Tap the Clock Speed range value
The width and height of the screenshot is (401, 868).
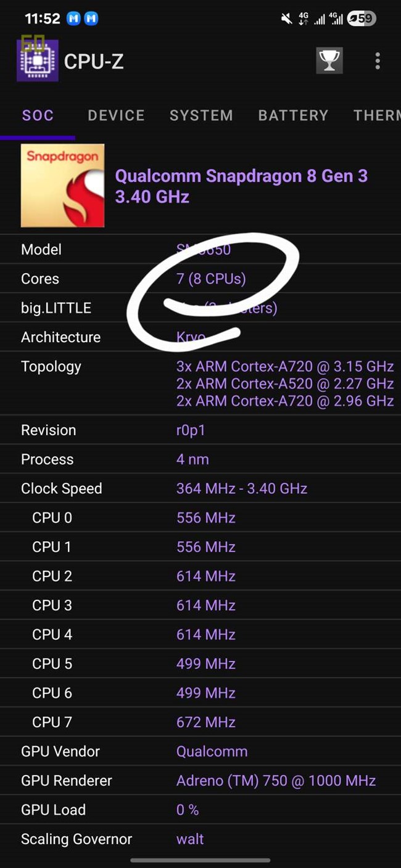242,488
